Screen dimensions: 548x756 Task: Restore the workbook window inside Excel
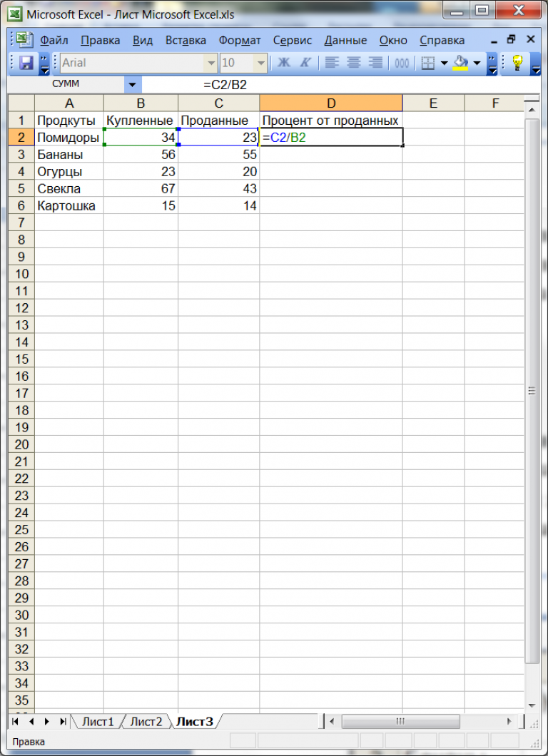pos(512,39)
